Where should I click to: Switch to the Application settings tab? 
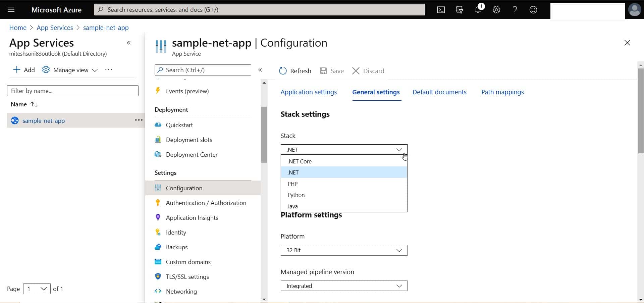309,92
